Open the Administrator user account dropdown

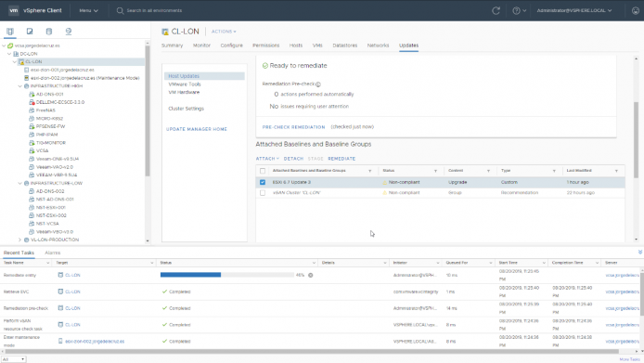pyautogui.click(x=574, y=11)
